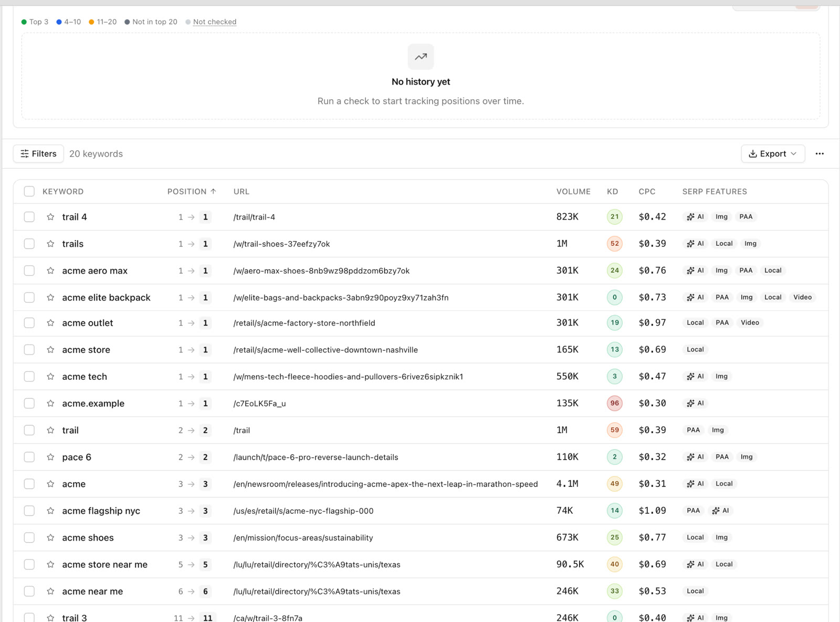840x622 pixels.
Task: Star the 'acme near me' keyword
Action: (50, 591)
